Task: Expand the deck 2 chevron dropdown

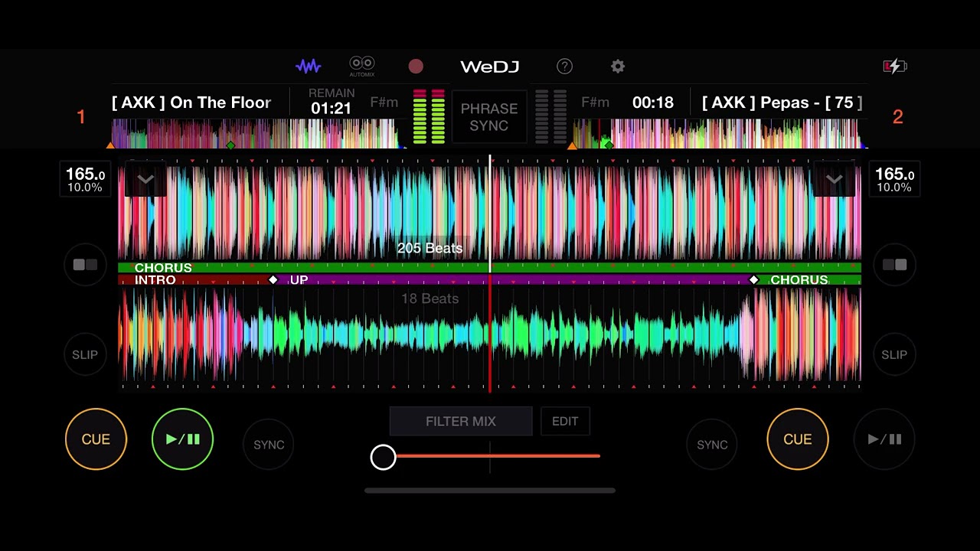Action: pos(835,180)
